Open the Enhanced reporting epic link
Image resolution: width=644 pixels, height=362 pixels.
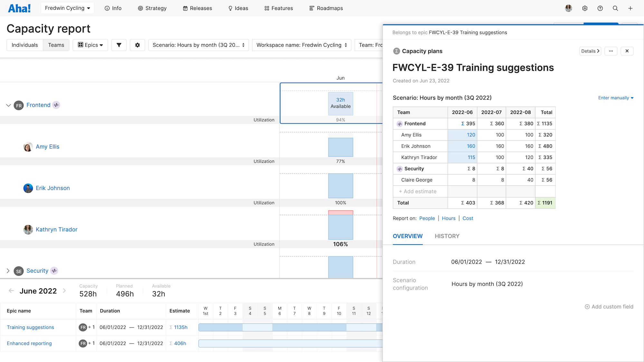click(x=29, y=343)
